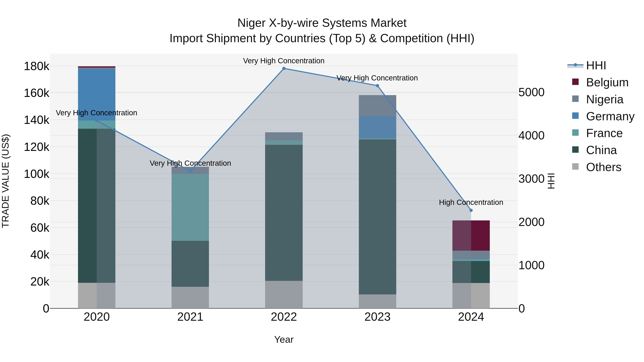This screenshot has width=644, height=362.
Task: Click the China segment in 2022 bar
Action: (284, 213)
